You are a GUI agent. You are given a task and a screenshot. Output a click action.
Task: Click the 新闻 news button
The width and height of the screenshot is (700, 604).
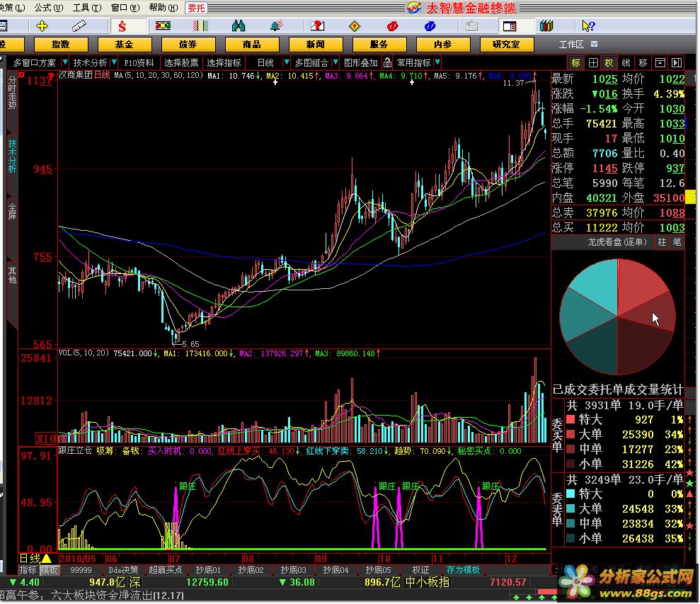[316, 44]
